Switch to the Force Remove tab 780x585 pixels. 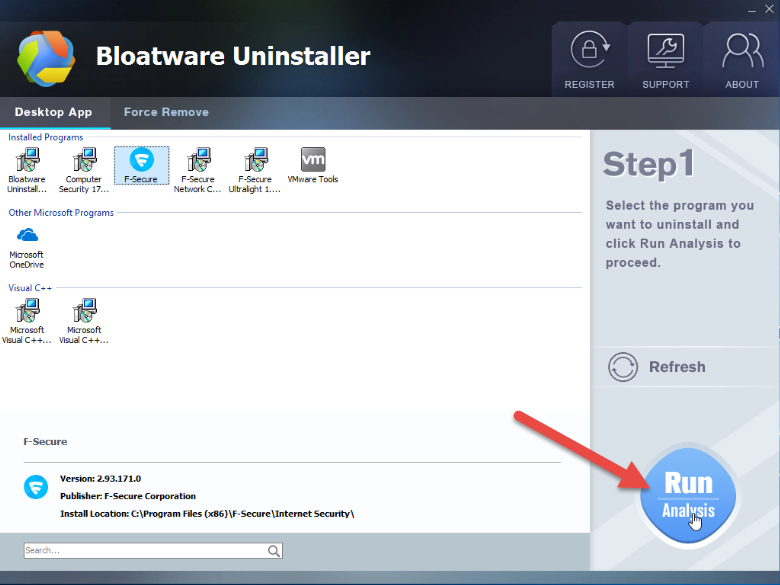point(166,112)
